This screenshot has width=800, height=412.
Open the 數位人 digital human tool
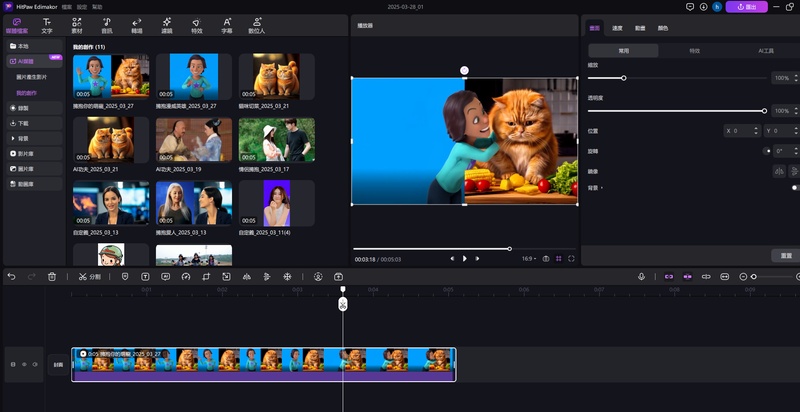[257, 25]
